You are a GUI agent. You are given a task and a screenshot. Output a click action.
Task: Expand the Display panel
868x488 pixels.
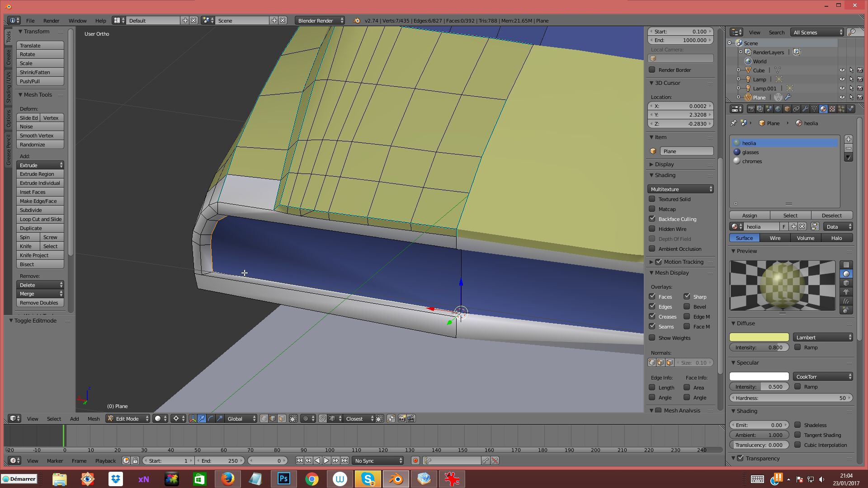click(664, 164)
